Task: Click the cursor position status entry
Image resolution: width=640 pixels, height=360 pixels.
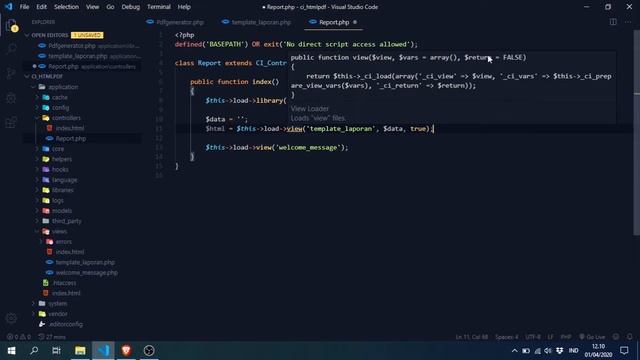Action: coord(471,337)
